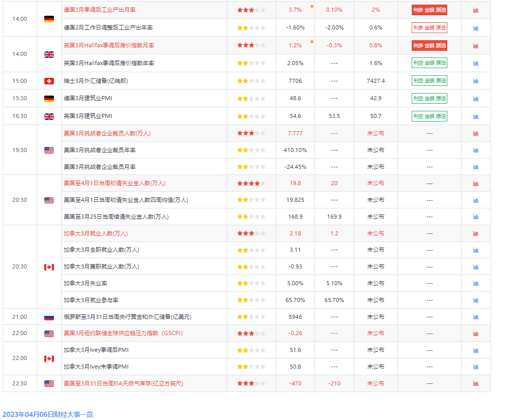Click 21:00 time cell
This screenshot has height=420, width=516.
(x=19, y=317)
